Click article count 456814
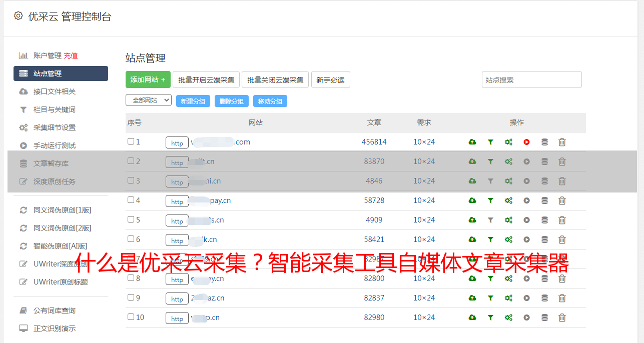 click(374, 142)
